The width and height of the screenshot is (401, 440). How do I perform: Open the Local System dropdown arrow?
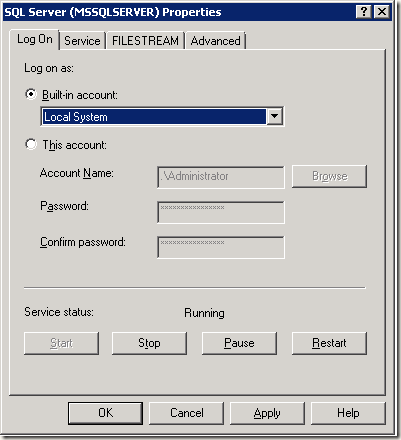[x=275, y=116]
